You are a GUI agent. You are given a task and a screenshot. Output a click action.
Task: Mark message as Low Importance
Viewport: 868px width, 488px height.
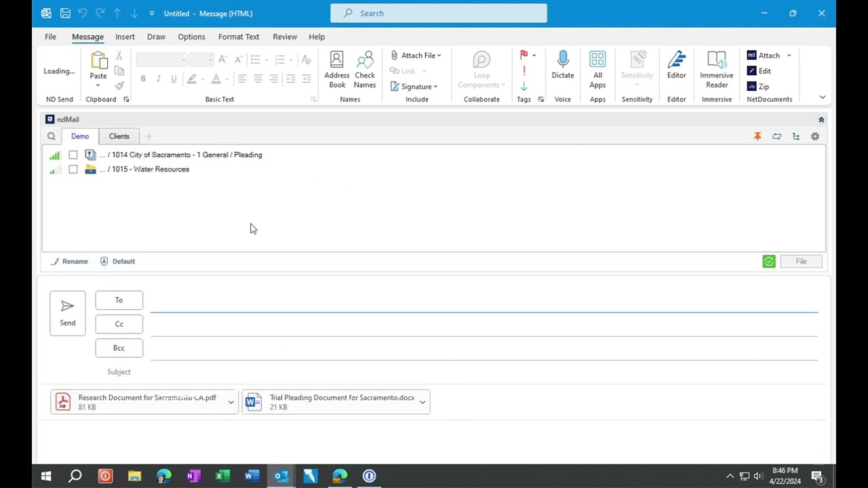pyautogui.click(x=524, y=86)
